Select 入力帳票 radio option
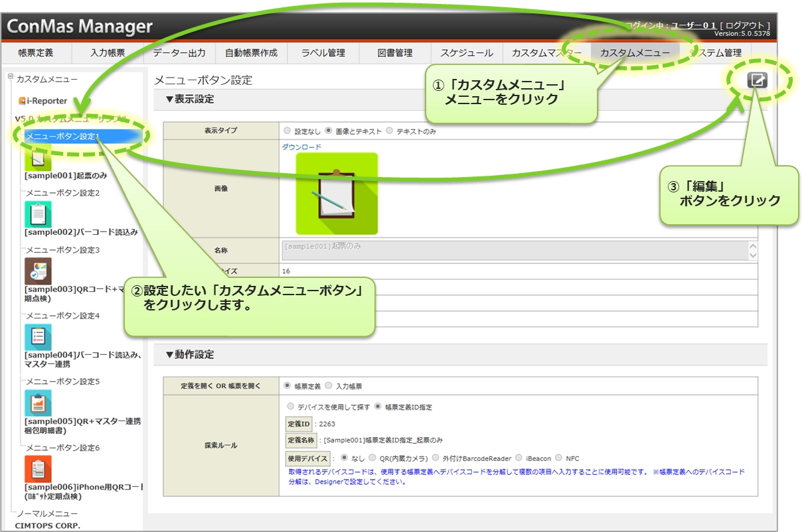804x532 pixels. tap(328, 385)
